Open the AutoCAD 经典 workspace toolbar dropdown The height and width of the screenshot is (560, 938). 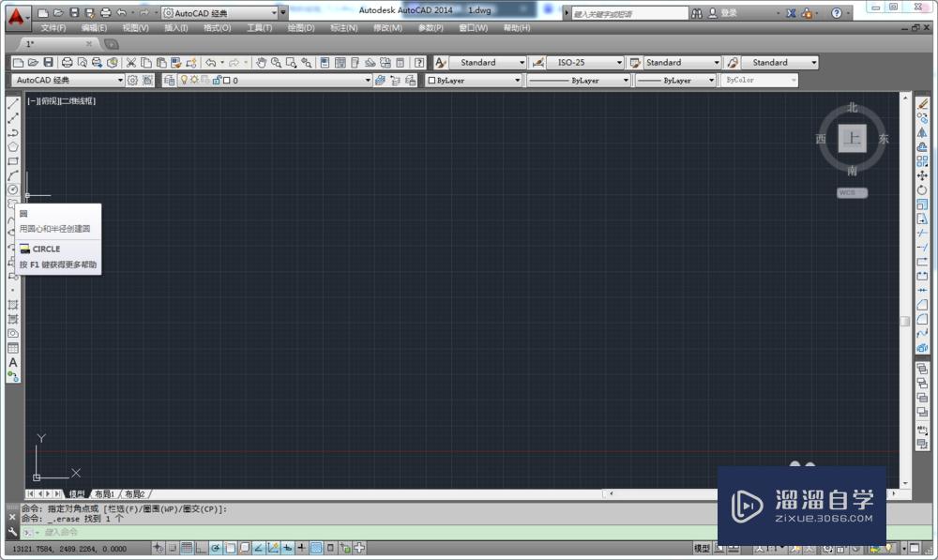pyautogui.click(x=68, y=80)
